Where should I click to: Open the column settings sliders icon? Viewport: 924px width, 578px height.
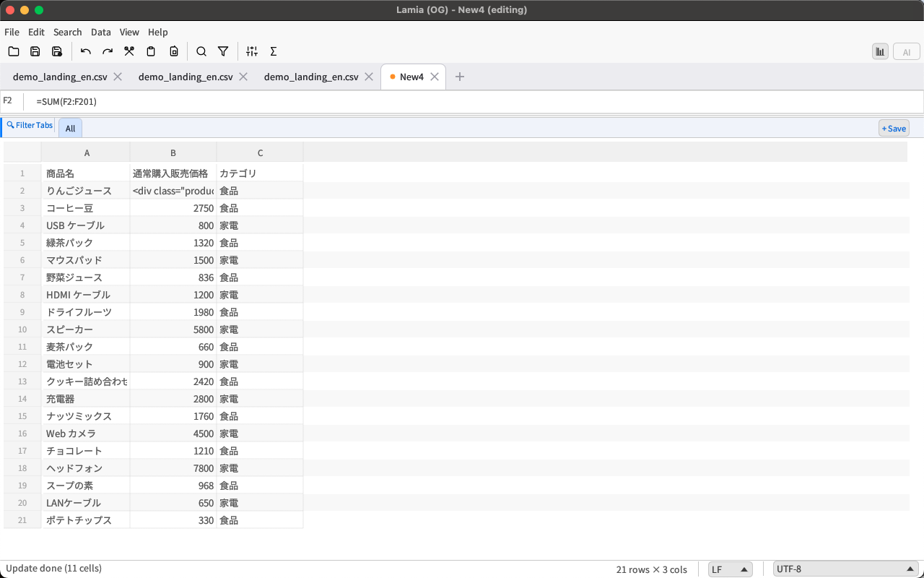(252, 51)
